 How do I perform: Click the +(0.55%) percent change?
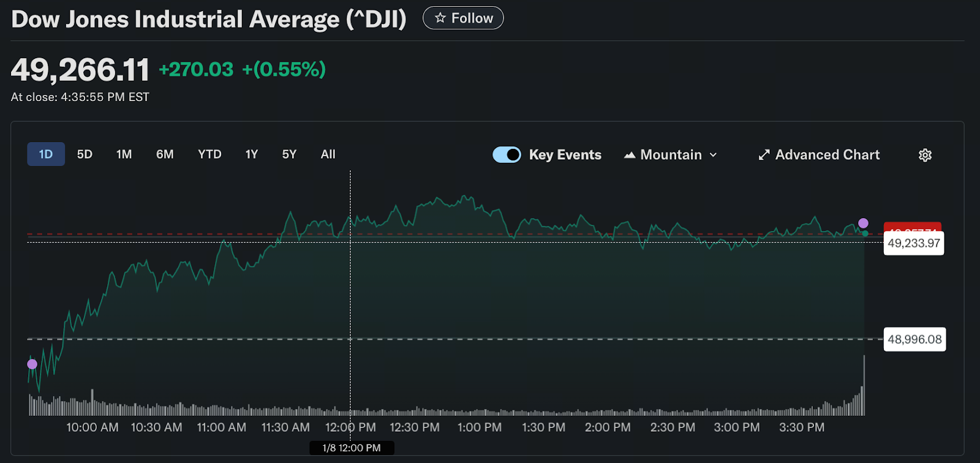coord(284,69)
